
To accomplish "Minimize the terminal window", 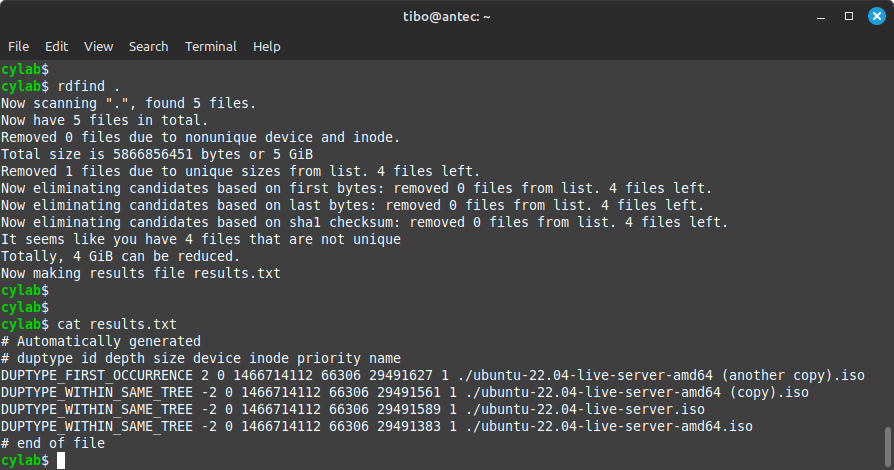I will (821, 17).
